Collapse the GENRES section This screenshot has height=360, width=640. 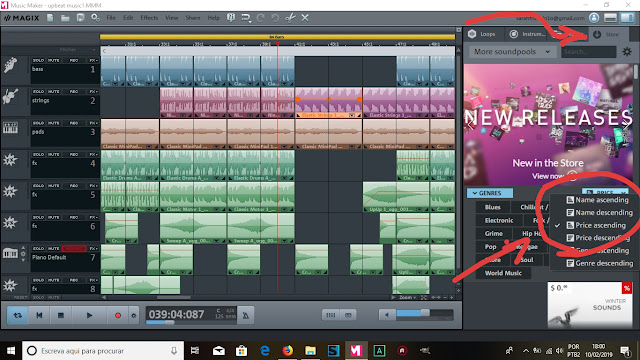pos(490,193)
